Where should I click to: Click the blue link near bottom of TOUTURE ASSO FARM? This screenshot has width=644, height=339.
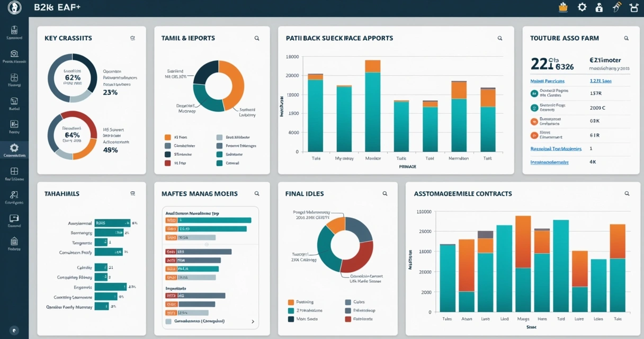pyautogui.click(x=549, y=163)
